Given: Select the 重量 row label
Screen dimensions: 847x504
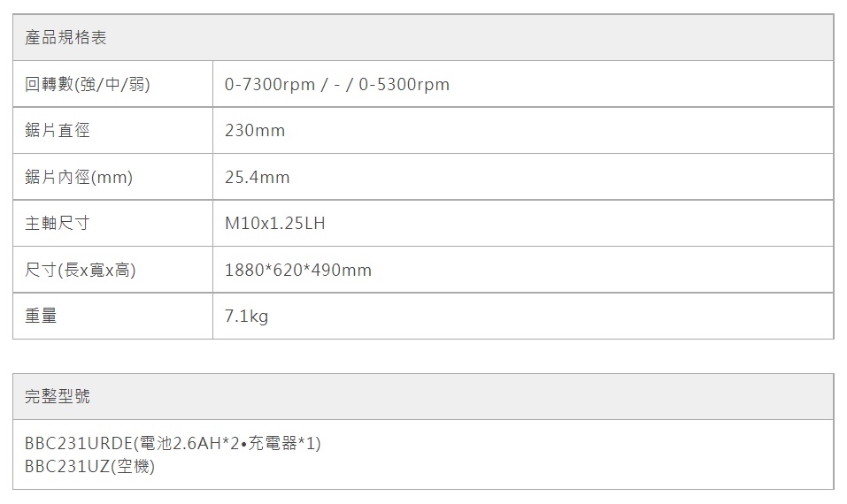Looking at the screenshot, I should click(x=41, y=316).
